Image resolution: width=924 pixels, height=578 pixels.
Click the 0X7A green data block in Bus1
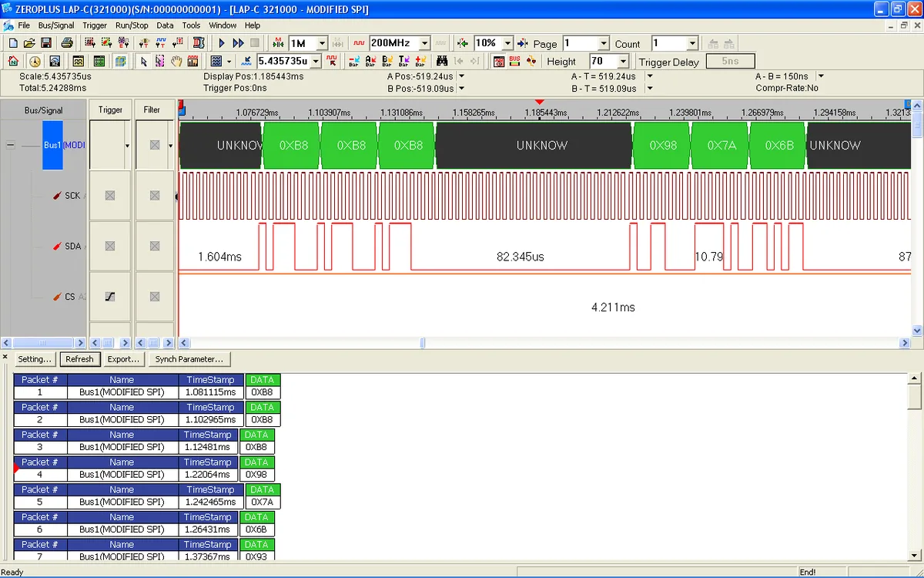click(721, 145)
